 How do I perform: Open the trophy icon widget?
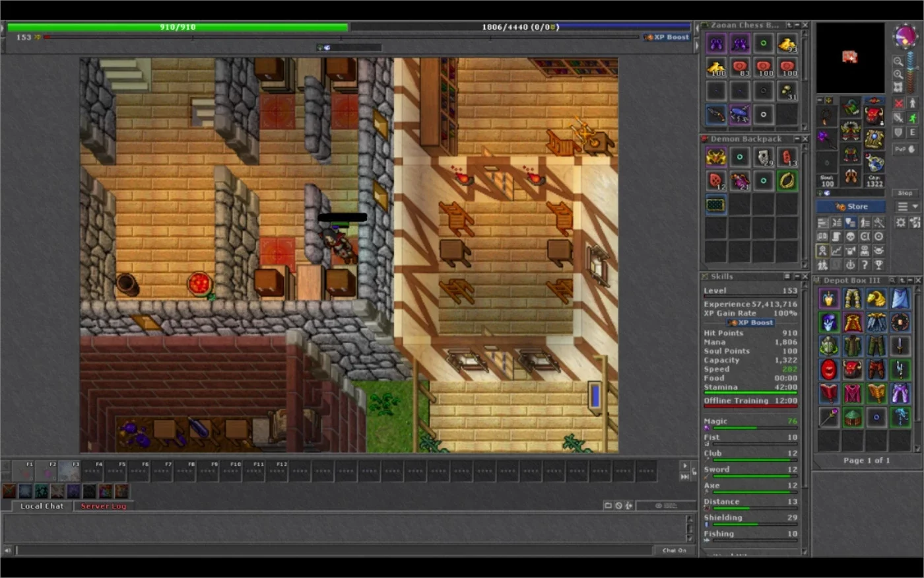(878, 264)
